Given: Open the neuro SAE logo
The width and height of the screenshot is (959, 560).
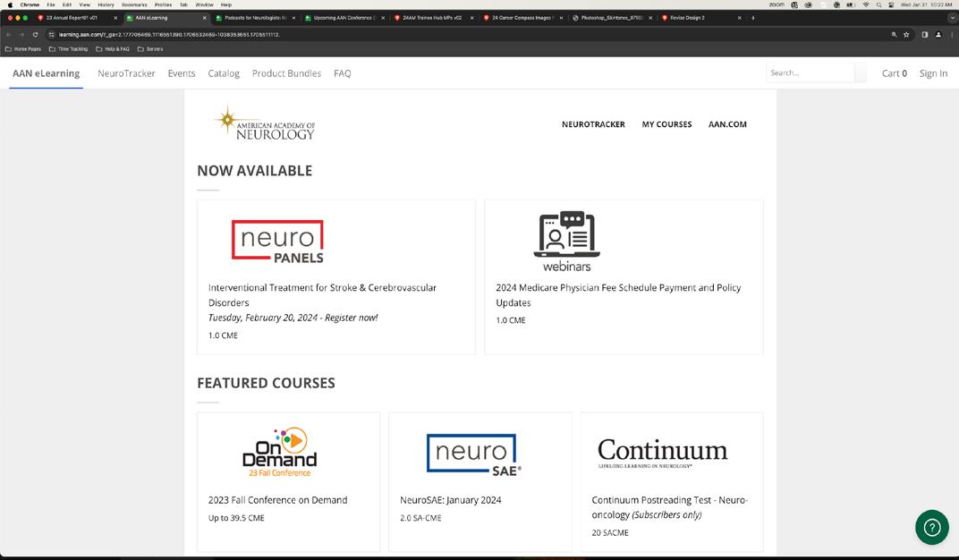Looking at the screenshot, I should tap(474, 454).
